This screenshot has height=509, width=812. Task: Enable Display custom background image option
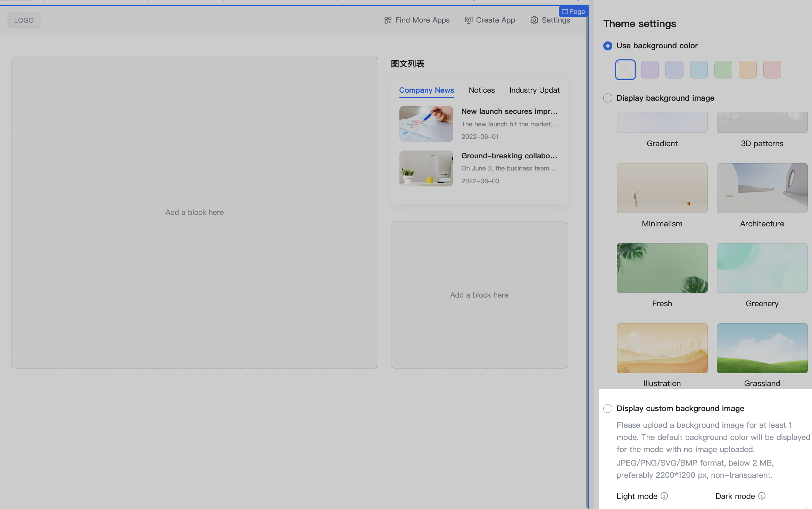pyautogui.click(x=607, y=408)
